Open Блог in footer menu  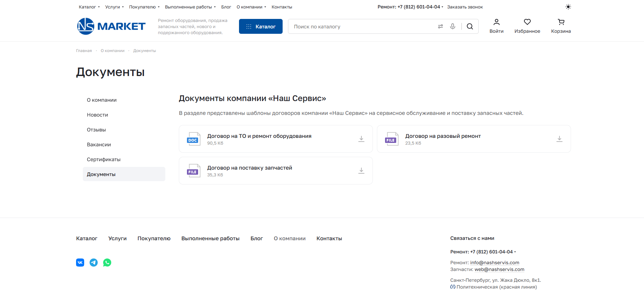click(x=257, y=239)
